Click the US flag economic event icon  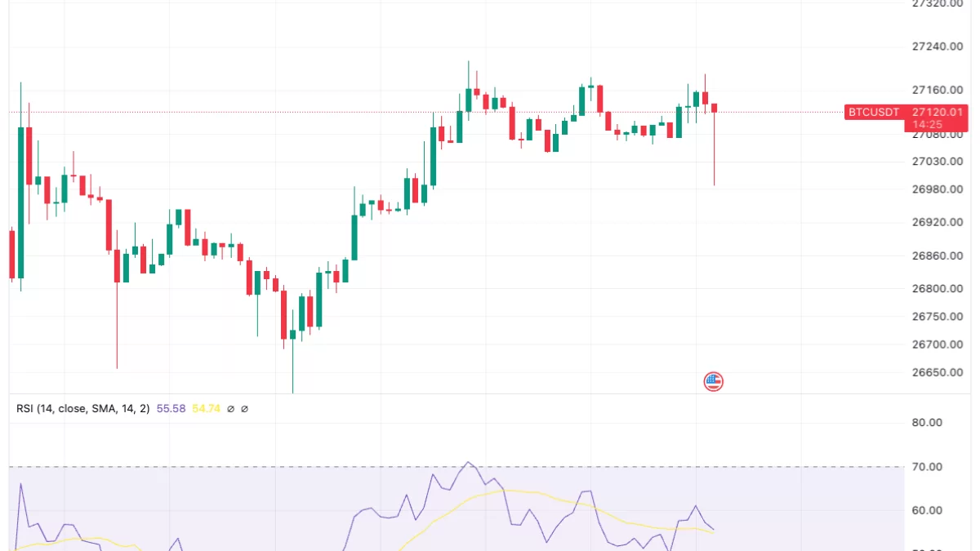coord(714,380)
